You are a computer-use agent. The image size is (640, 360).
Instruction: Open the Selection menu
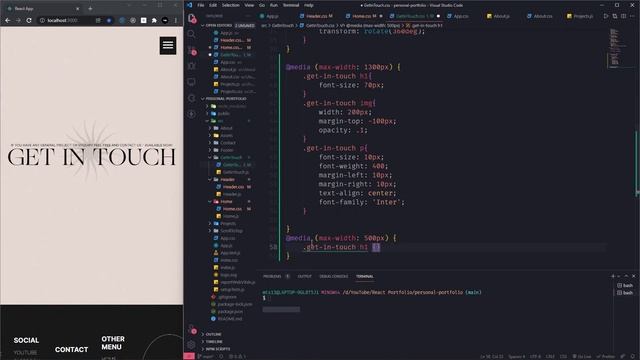(x=231, y=5)
